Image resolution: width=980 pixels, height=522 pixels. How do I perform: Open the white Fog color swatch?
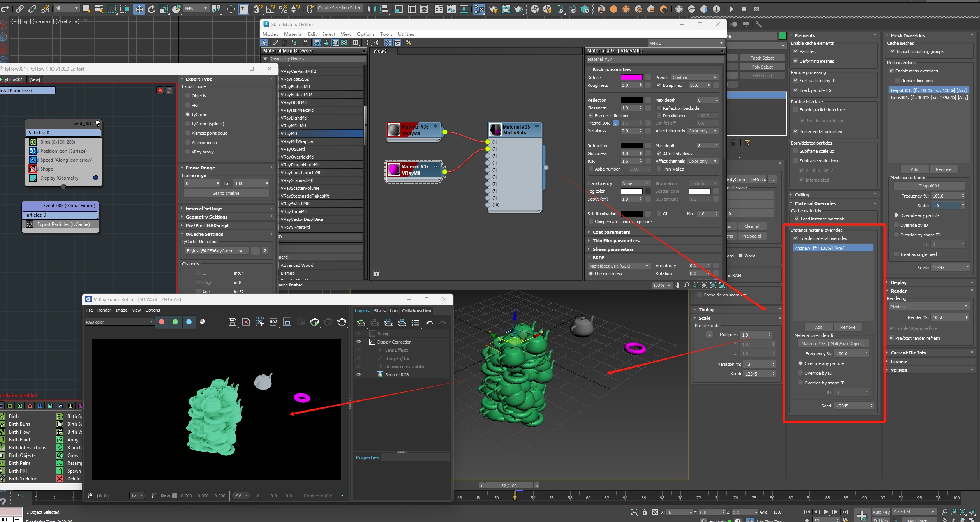coord(631,191)
